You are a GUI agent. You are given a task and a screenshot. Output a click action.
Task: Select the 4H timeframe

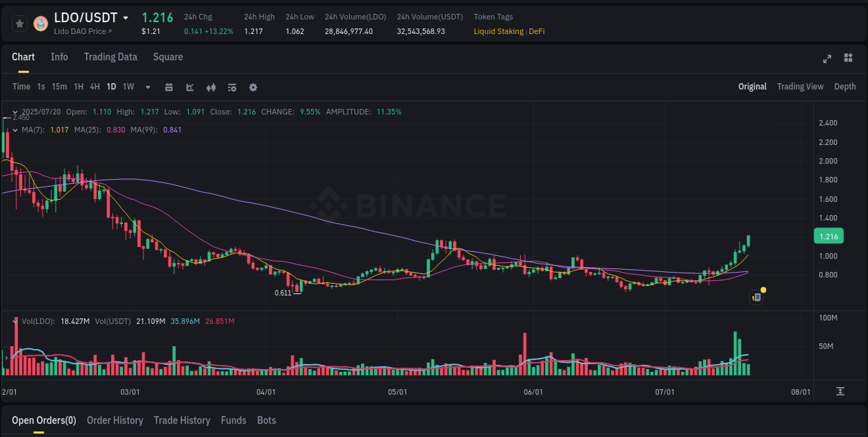pyautogui.click(x=94, y=87)
